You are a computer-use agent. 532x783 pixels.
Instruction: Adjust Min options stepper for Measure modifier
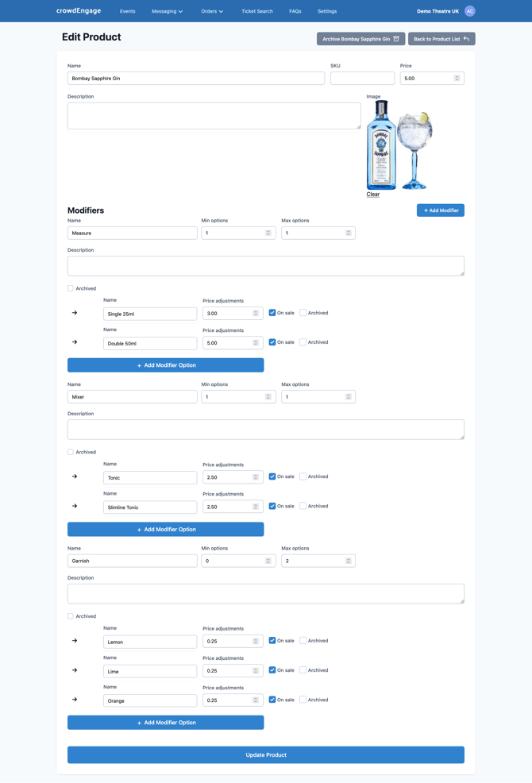click(268, 233)
